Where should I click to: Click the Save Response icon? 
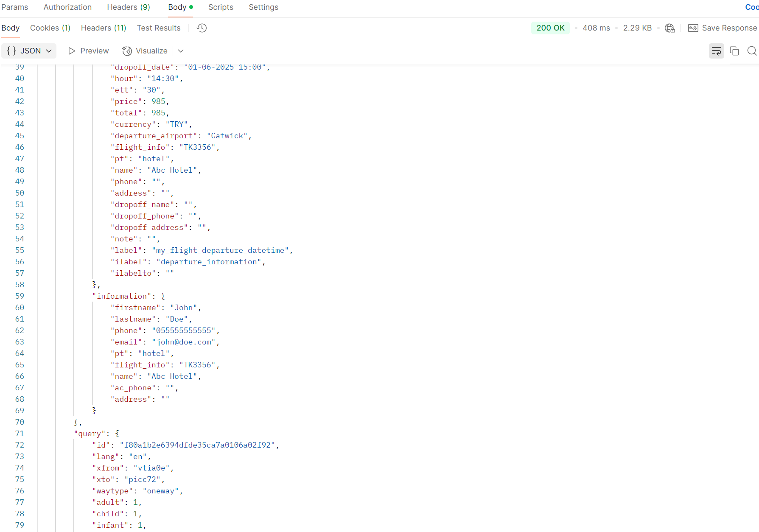(x=693, y=28)
